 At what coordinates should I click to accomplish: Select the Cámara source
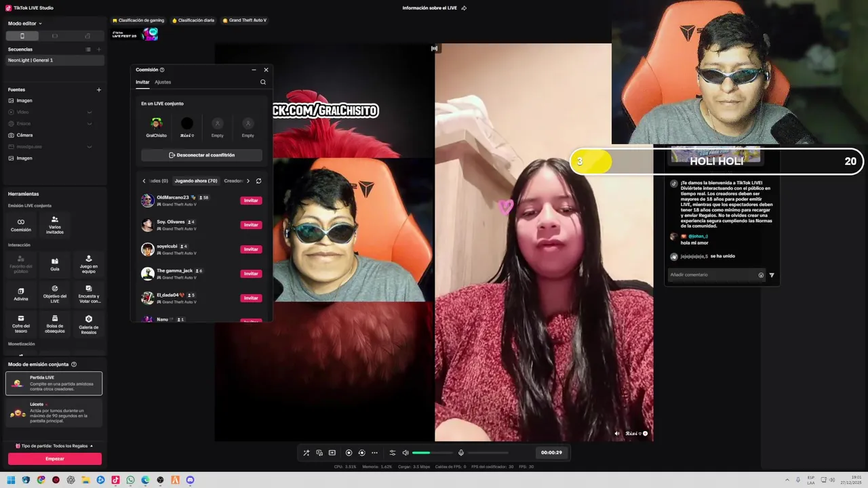click(24, 135)
